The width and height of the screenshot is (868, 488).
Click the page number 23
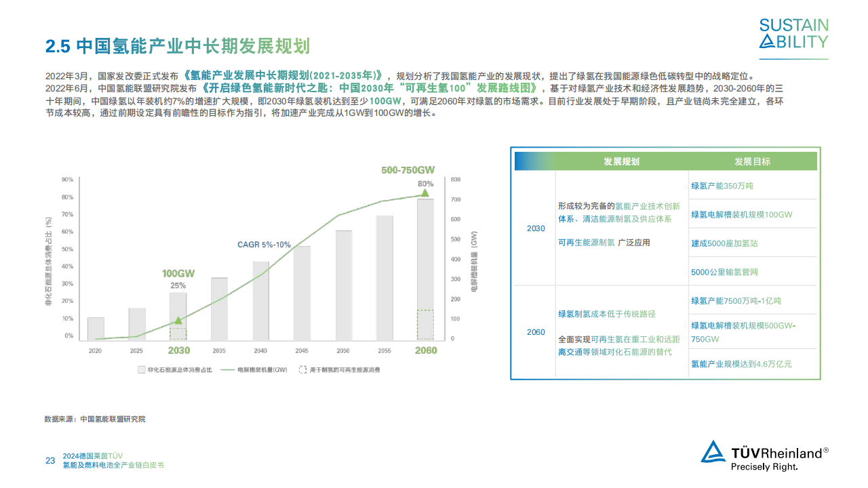tap(50, 461)
